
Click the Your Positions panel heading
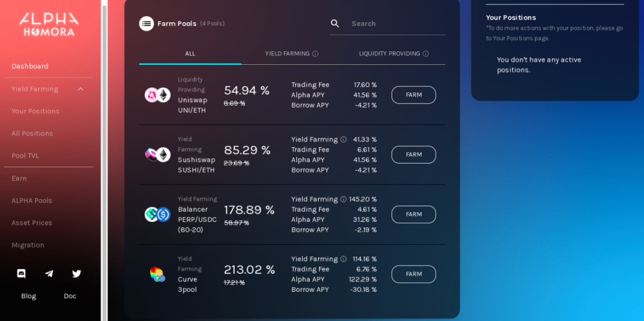click(511, 17)
